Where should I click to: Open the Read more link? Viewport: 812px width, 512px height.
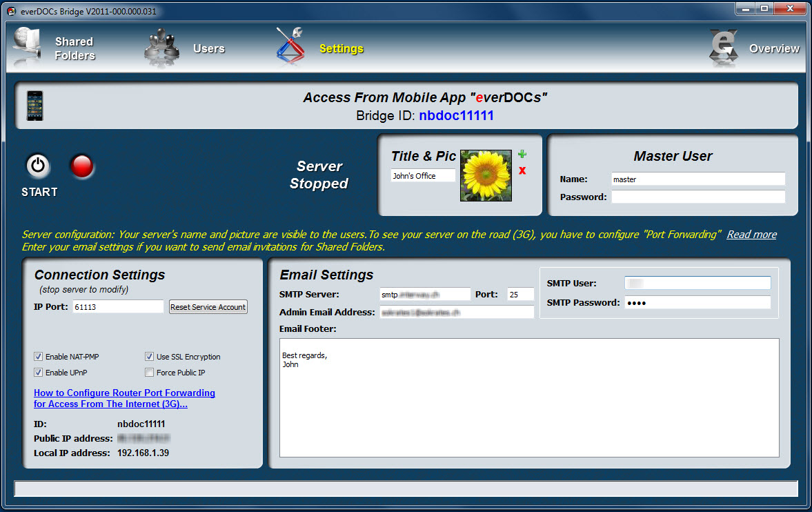(x=751, y=234)
